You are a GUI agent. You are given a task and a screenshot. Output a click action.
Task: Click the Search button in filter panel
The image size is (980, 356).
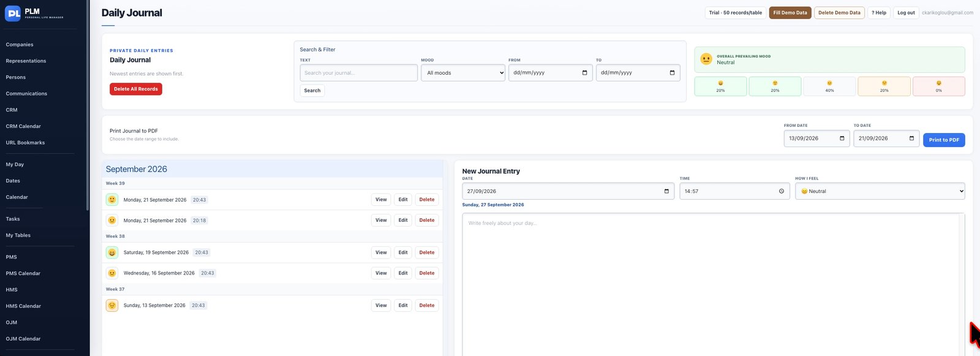click(x=312, y=91)
